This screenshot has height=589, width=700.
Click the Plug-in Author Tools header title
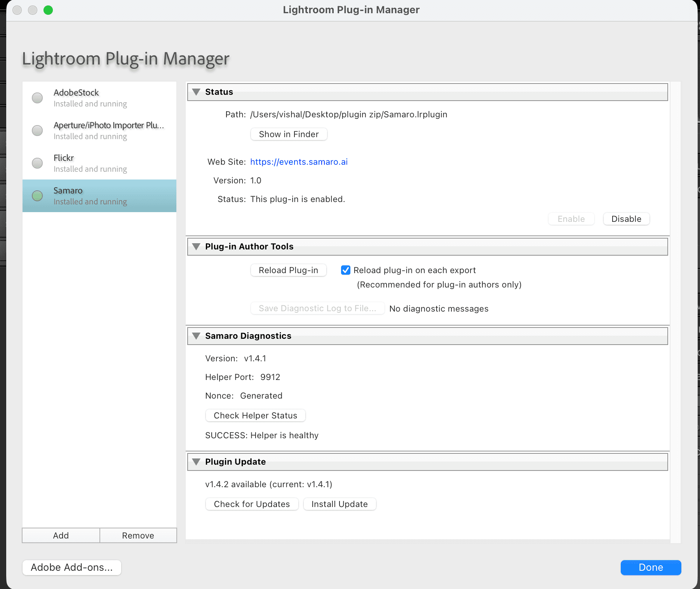click(x=249, y=247)
